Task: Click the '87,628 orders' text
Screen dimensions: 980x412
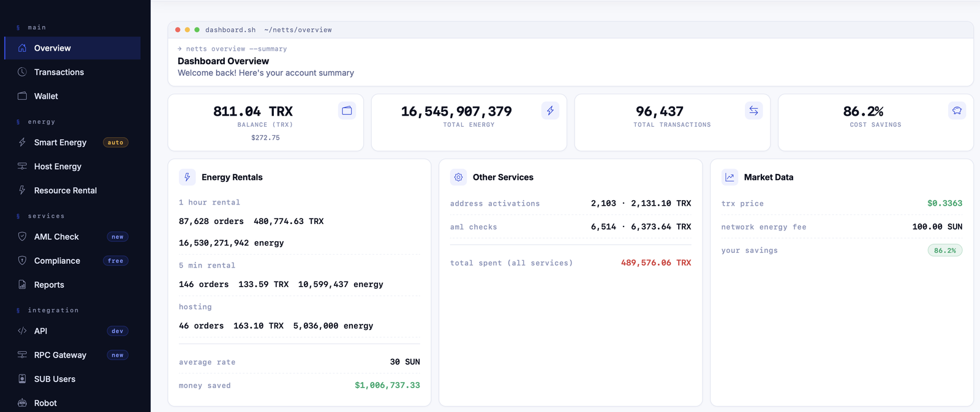Action: pyautogui.click(x=211, y=221)
